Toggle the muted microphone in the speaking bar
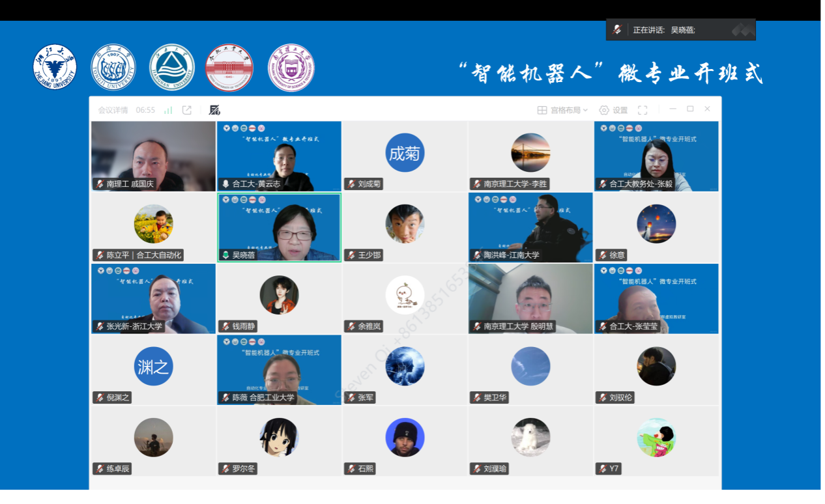Screen dimensions: 825x504 (617, 30)
